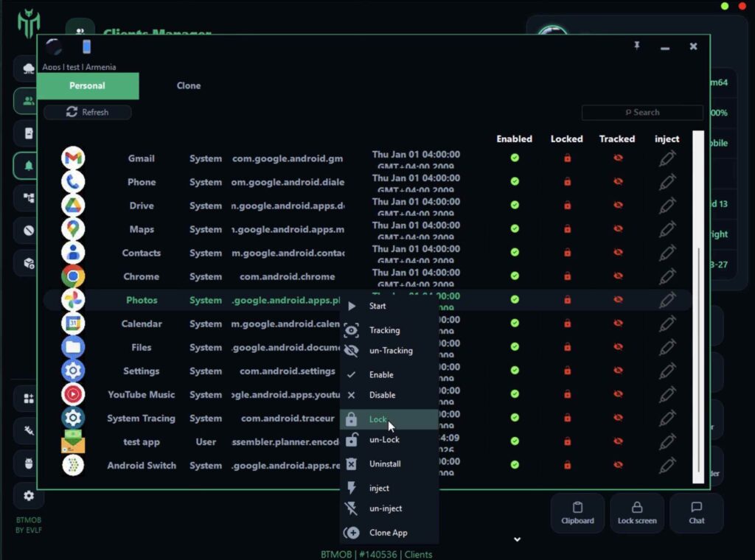Open the Clipboard button
This screenshot has width=755, height=560.
pos(577,513)
